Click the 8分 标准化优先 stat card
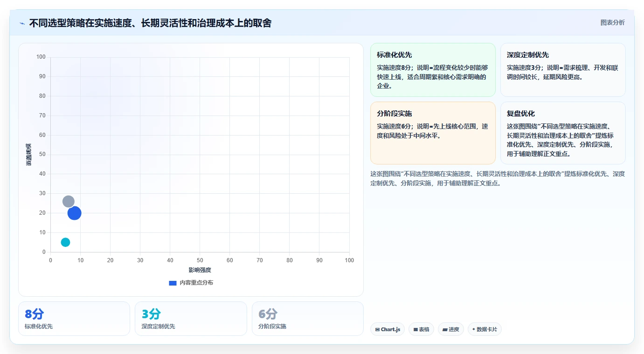Screen dimensions: 644x354 [x=74, y=319]
